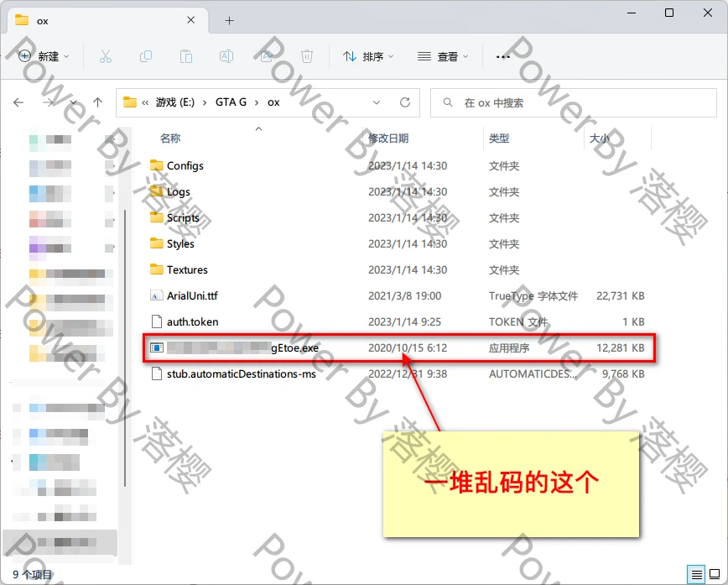This screenshot has width=728, height=585.
Task: Click the ArialUni.ttf font file icon
Action: pyautogui.click(x=157, y=295)
